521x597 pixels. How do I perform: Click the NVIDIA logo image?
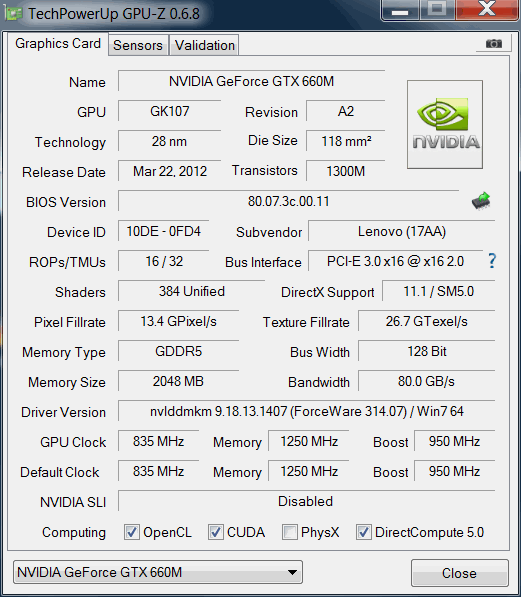click(x=445, y=124)
